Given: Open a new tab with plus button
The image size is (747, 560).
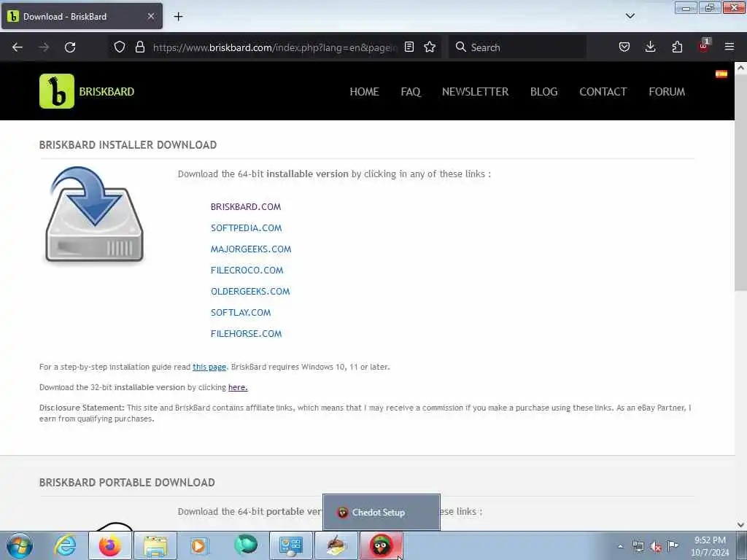Looking at the screenshot, I should pos(178,17).
